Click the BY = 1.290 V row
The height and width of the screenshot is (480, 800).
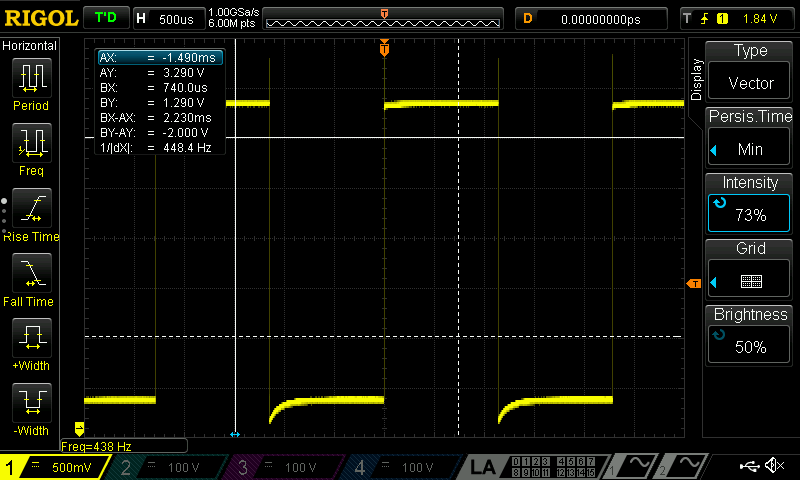click(x=160, y=103)
